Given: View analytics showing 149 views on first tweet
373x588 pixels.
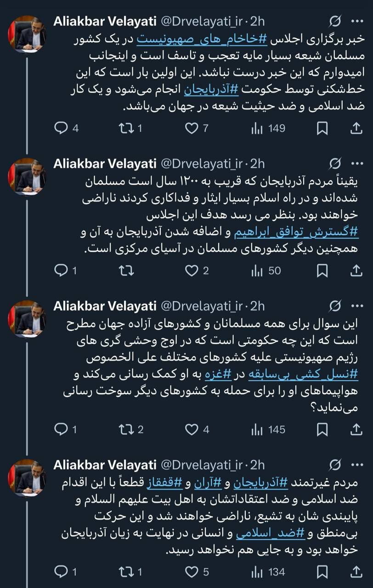Looking at the screenshot, I should pyautogui.click(x=256, y=129).
